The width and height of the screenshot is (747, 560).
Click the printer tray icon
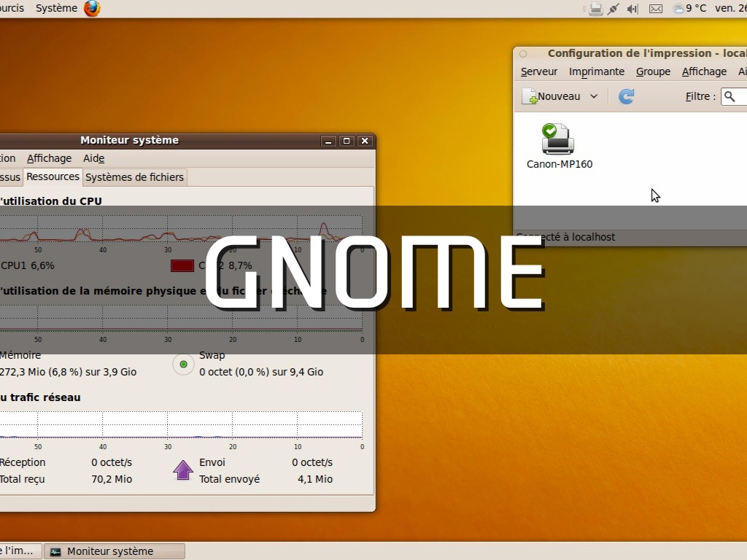[595, 9]
